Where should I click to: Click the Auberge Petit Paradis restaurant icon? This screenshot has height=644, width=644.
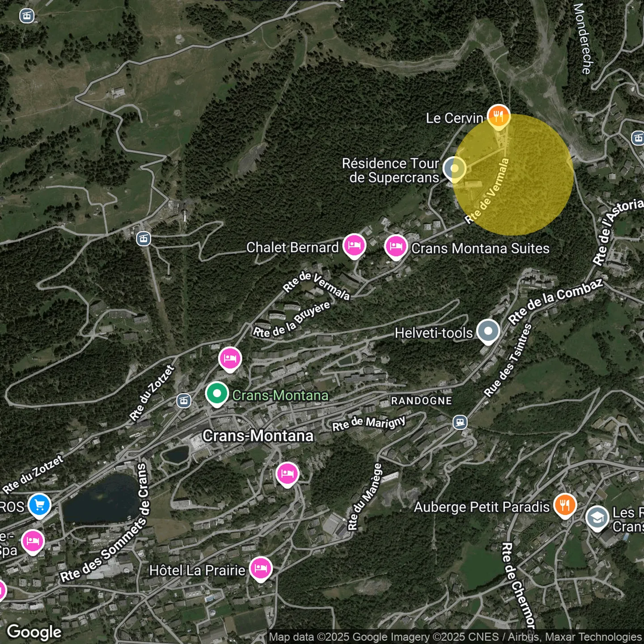click(x=565, y=505)
